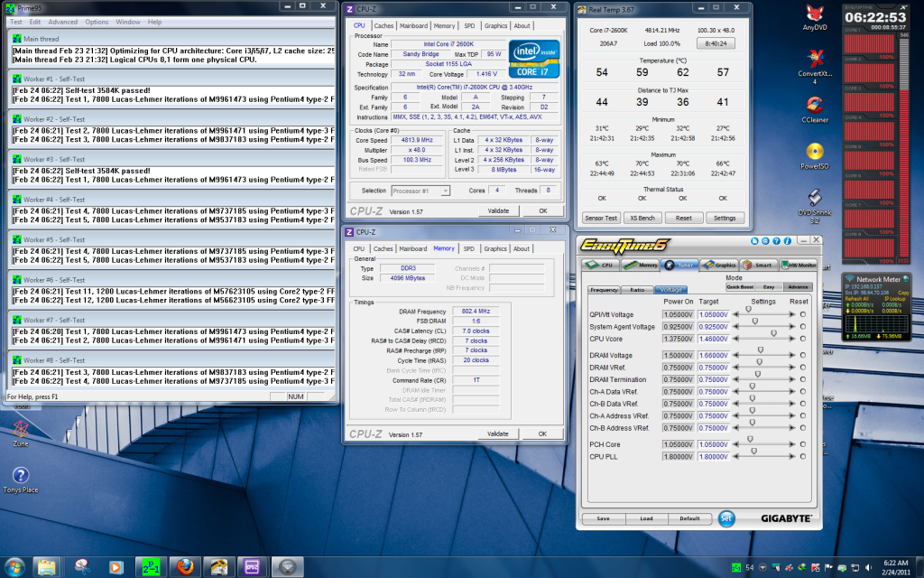Reset the PCH Core setting
Viewport: 924px width, 578px height.
[x=802, y=444]
